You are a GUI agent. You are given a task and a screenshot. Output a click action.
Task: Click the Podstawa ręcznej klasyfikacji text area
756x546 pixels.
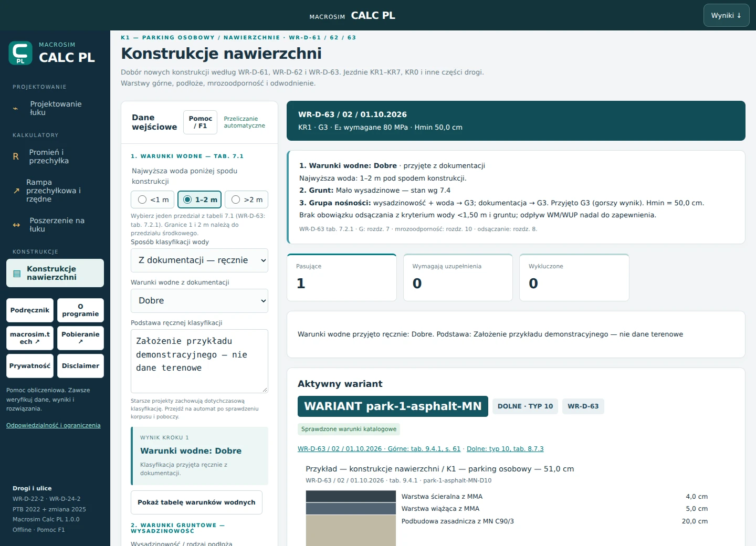[x=199, y=361]
